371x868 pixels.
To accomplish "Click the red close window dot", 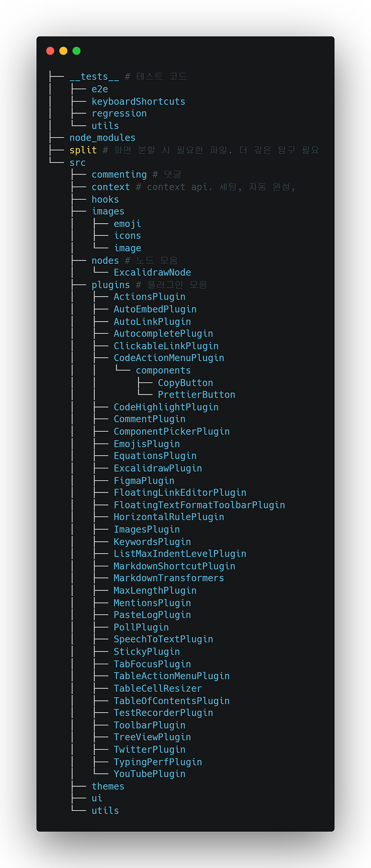I will [x=51, y=51].
